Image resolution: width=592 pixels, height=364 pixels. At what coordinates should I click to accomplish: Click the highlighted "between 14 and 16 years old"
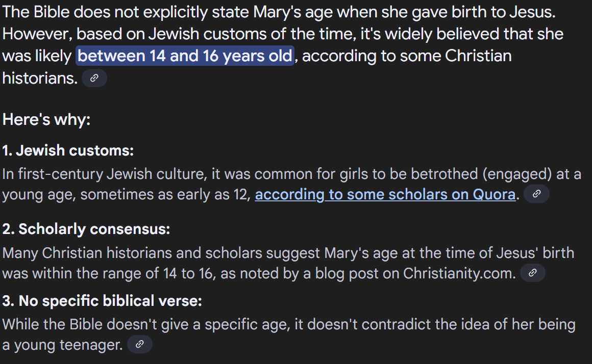pyautogui.click(x=185, y=56)
